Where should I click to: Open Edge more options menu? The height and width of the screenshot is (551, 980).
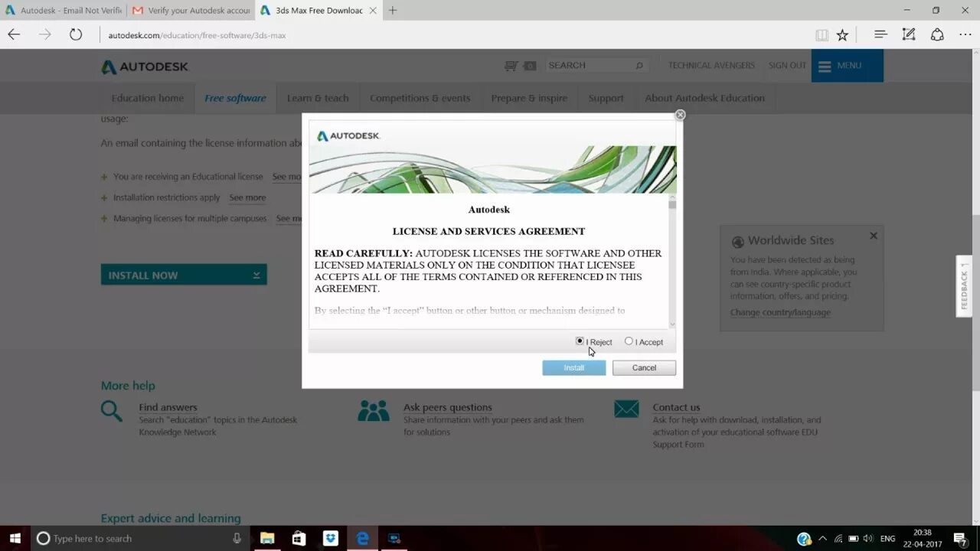tap(965, 34)
